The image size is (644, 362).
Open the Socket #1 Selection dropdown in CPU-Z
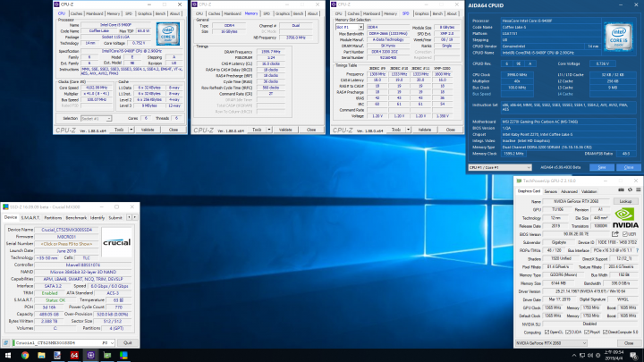pyautogui.click(x=96, y=119)
